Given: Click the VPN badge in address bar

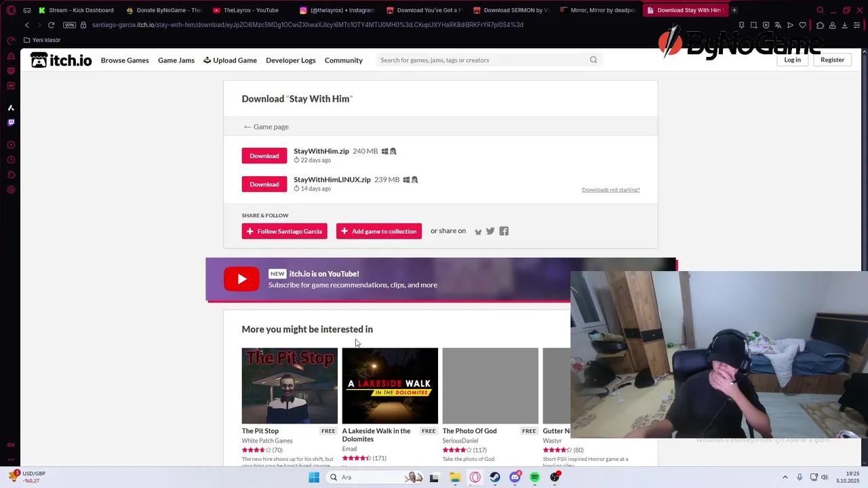Looking at the screenshot, I should (69, 25).
